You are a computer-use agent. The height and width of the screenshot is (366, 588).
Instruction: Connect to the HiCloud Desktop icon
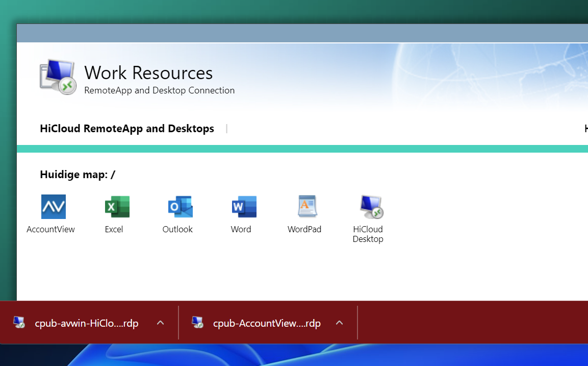371,206
